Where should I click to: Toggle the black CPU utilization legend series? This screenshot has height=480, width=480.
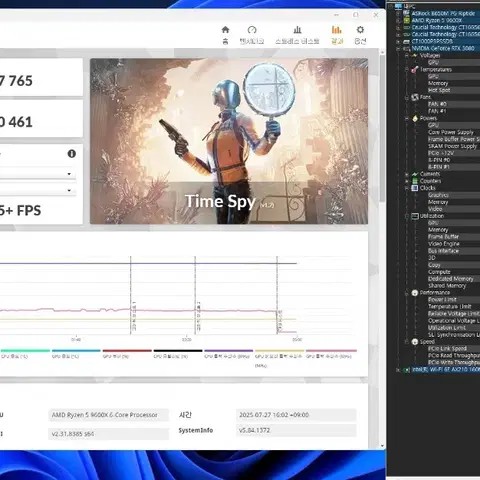178,353
